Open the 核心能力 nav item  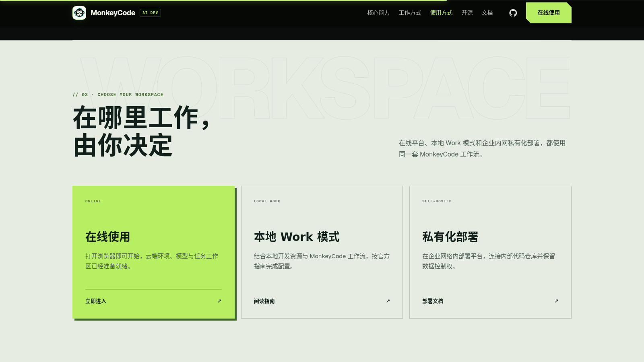click(x=378, y=13)
